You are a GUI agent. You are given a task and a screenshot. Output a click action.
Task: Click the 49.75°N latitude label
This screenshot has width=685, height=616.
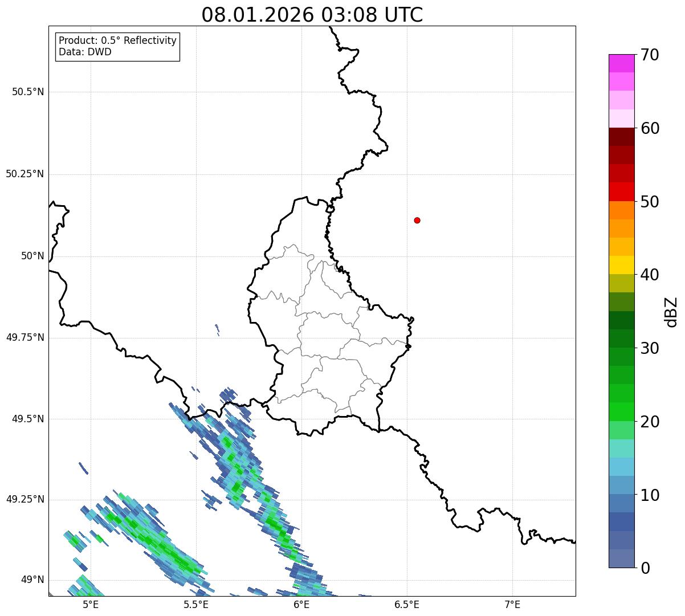(25, 337)
